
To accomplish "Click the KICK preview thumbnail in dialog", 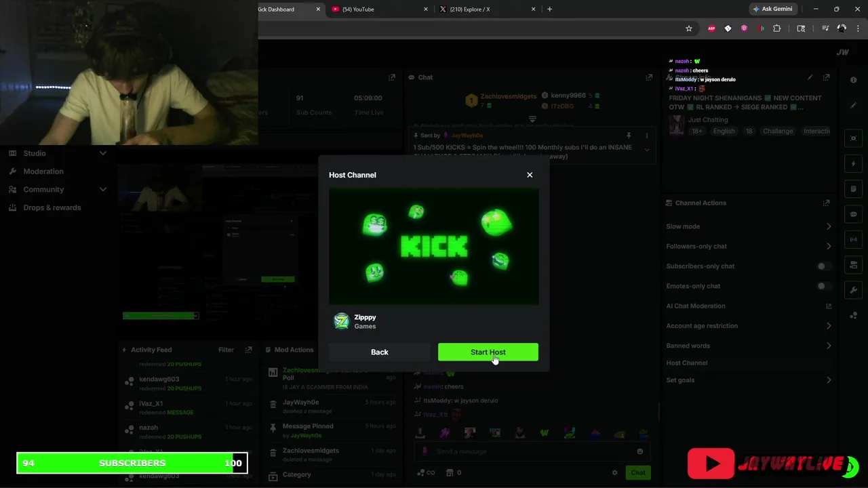I will pyautogui.click(x=434, y=247).
